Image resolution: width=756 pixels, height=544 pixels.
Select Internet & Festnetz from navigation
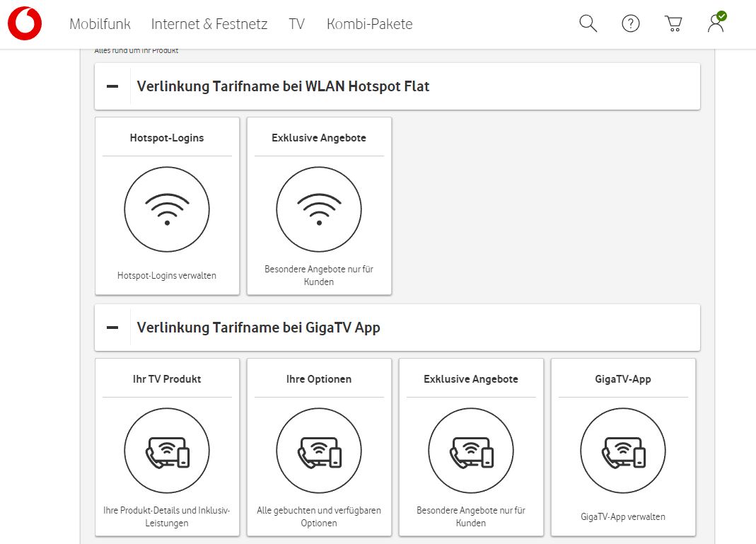click(x=209, y=23)
